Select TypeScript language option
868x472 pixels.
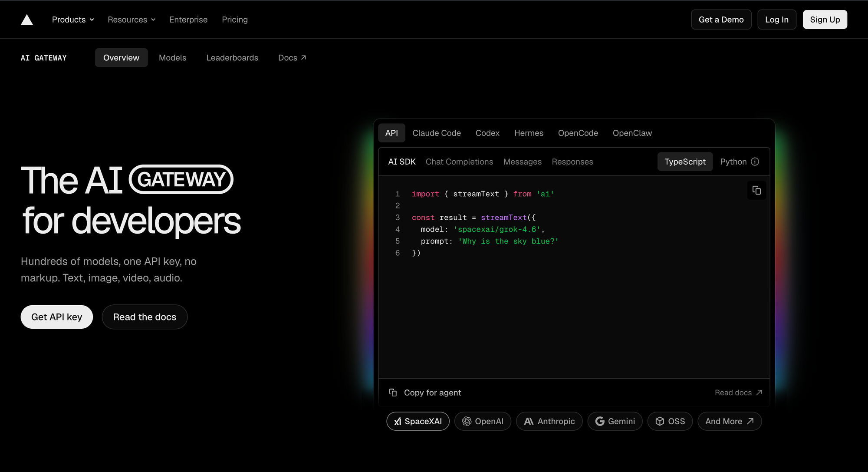(685, 162)
